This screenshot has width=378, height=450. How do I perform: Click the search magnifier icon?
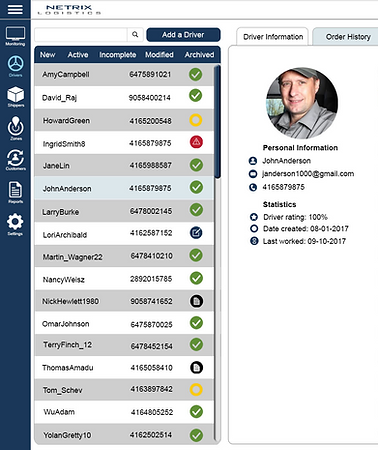pos(135,34)
